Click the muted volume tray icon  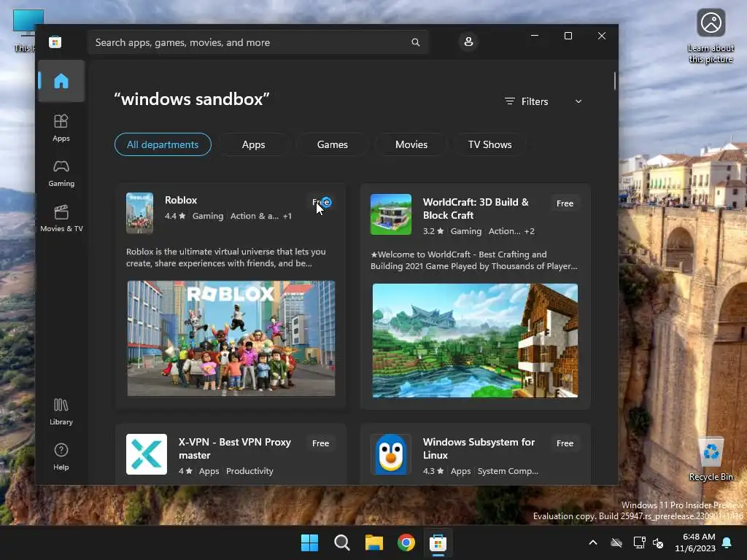tap(659, 542)
